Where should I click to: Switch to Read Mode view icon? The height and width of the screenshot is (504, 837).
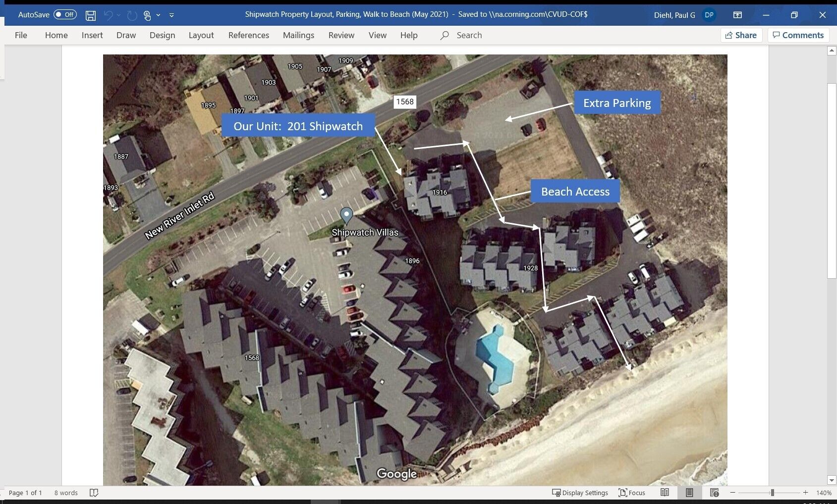665,493
